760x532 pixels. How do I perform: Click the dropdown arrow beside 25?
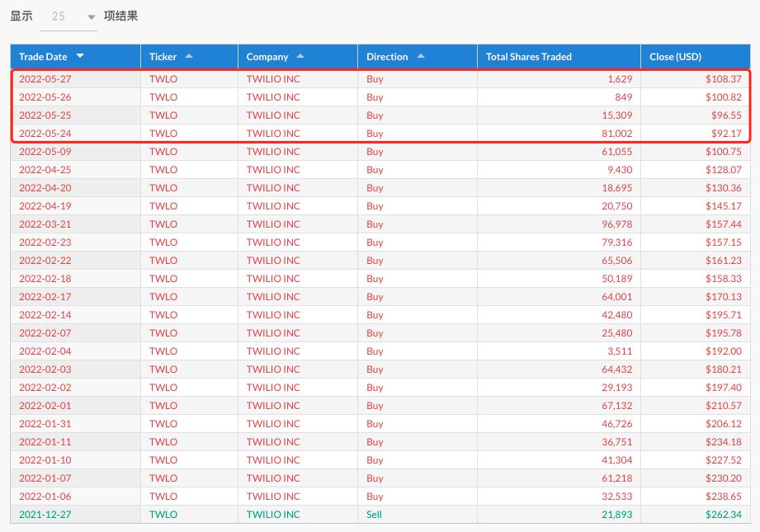coord(91,17)
